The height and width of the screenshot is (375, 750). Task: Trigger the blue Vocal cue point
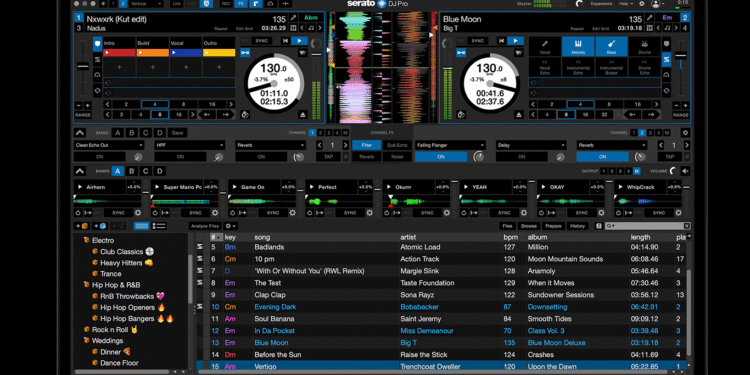click(186, 53)
